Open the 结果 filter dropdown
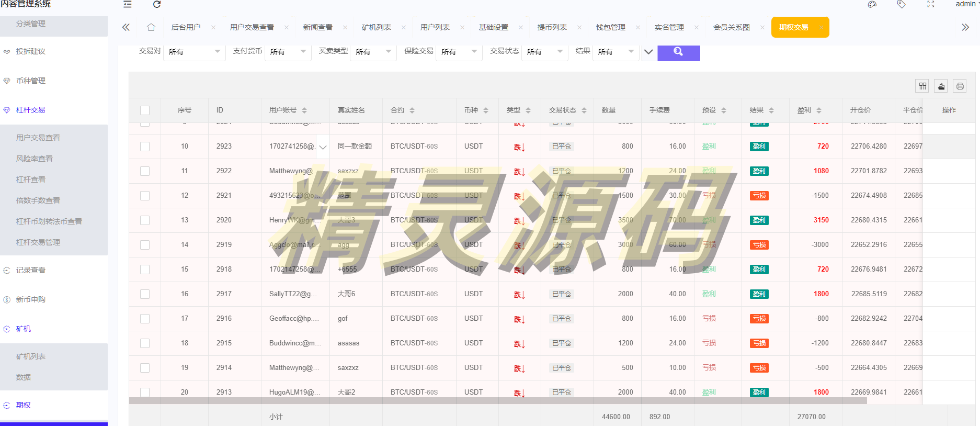The width and height of the screenshot is (980, 426). pos(615,52)
